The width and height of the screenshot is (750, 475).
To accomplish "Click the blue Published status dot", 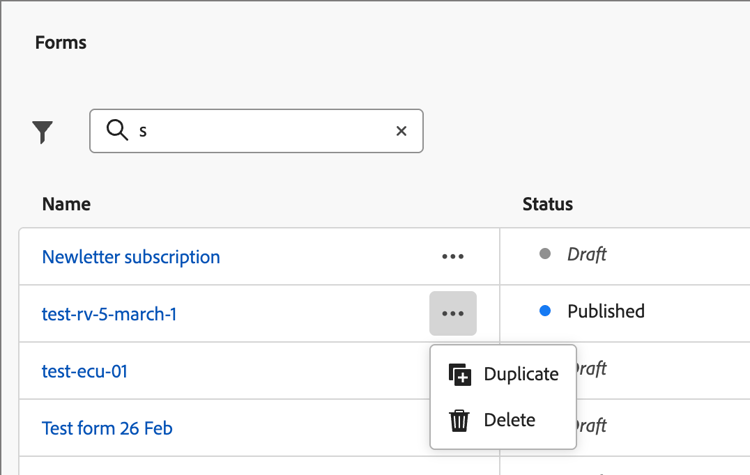I will click(x=545, y=311).
